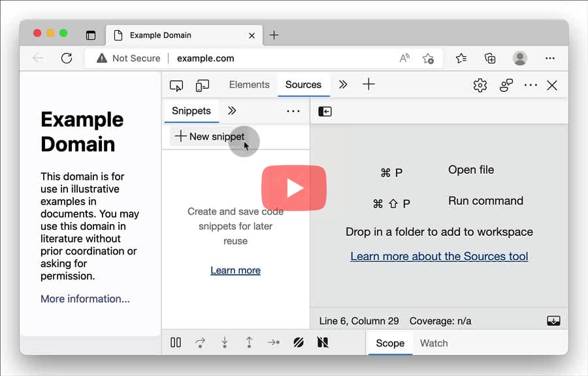
Task: Click the More information link
Action: pos(85,299)
